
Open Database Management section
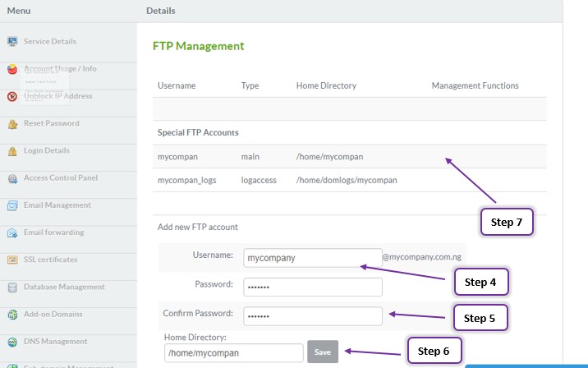[x=64, y=287]
